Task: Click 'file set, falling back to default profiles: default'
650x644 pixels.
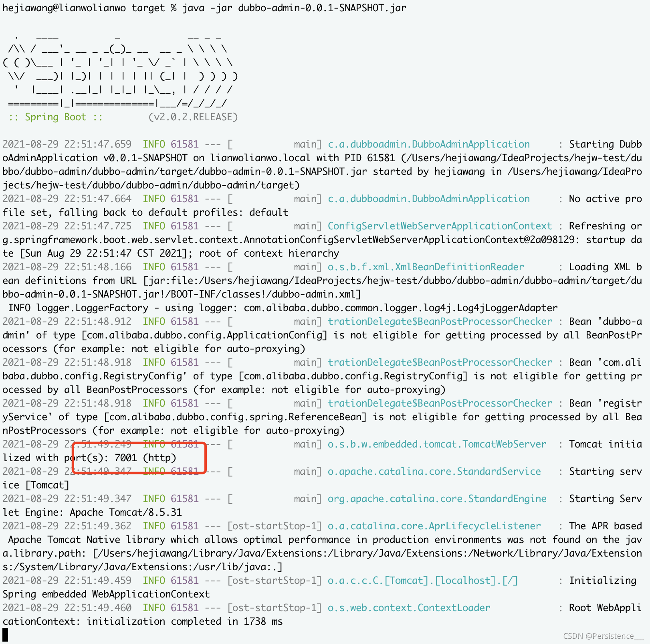Action: tap(145, 213)
